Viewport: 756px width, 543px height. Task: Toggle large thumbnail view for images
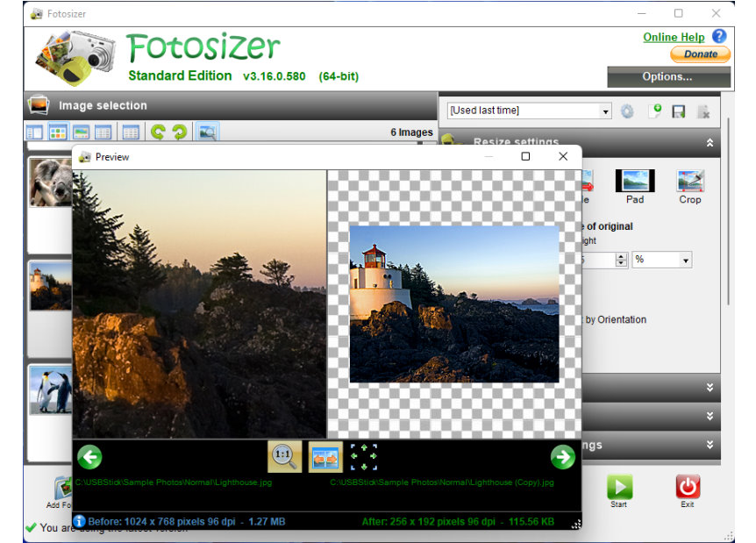point(58,132)
